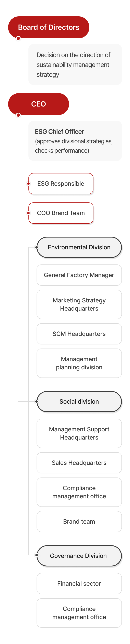130x644 pixels.
Task: Click the SCM Headquarters box
Action: [79, 334]
